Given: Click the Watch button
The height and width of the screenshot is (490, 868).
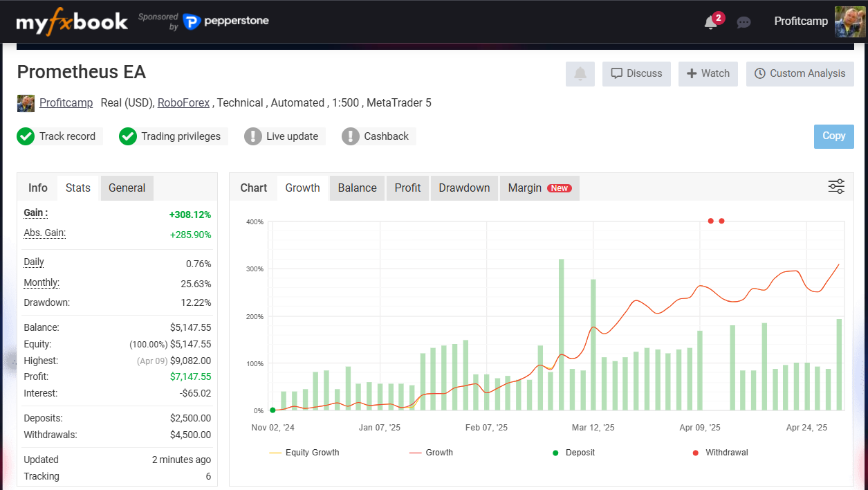Looking at the screenshot, I should click(x=708, y=73).
